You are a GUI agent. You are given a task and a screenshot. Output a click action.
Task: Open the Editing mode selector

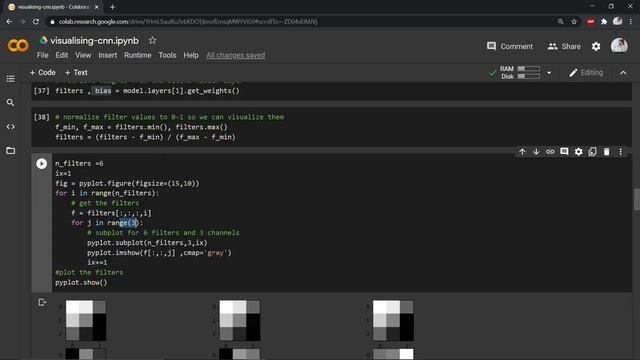pos(586,73)
